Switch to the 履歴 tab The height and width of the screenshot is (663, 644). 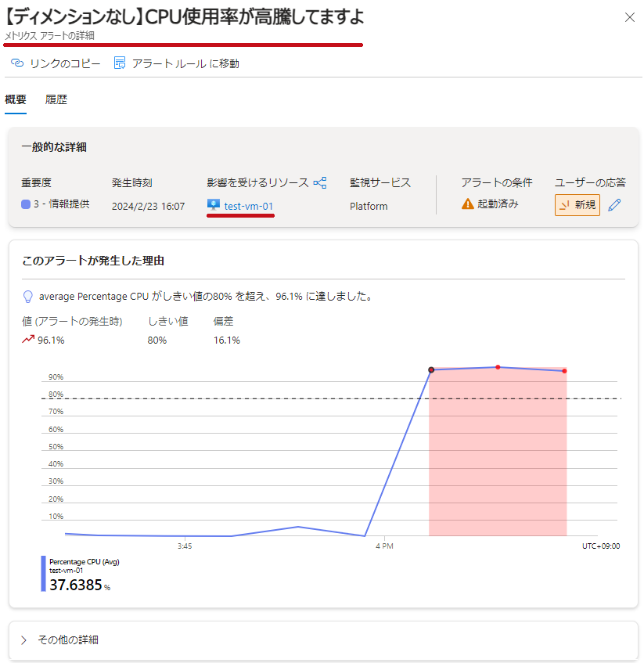[x=56, y=99]
